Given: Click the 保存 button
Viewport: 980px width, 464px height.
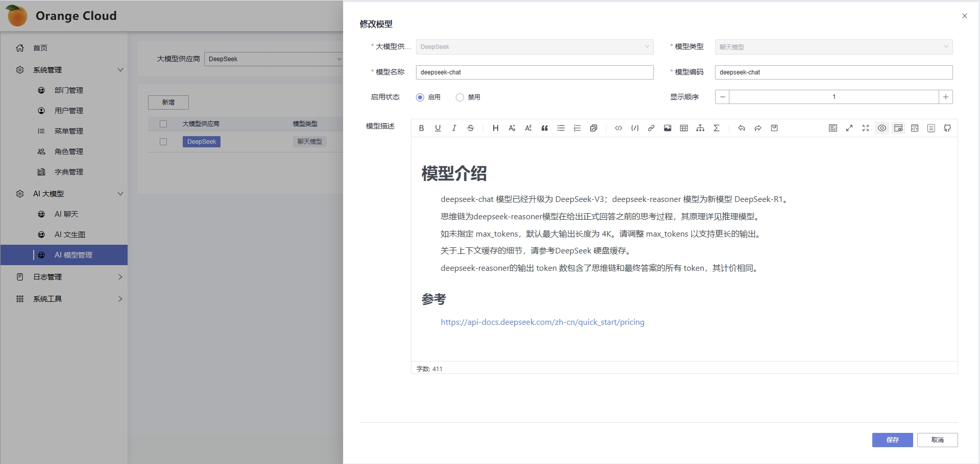Looking at the screenshot, I should click(892, 440).
